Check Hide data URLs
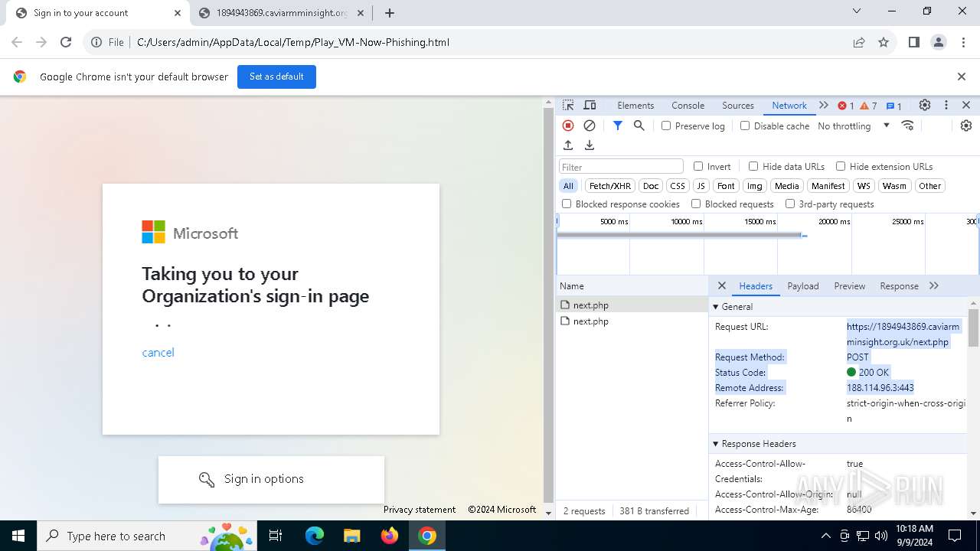The width and height of the screenshot is (980, 551). click(753, 166)
